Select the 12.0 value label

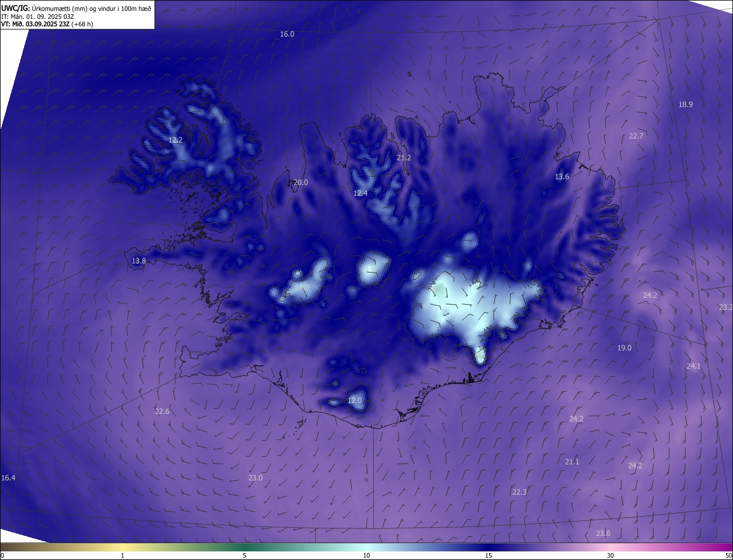[x=354, y=401]
